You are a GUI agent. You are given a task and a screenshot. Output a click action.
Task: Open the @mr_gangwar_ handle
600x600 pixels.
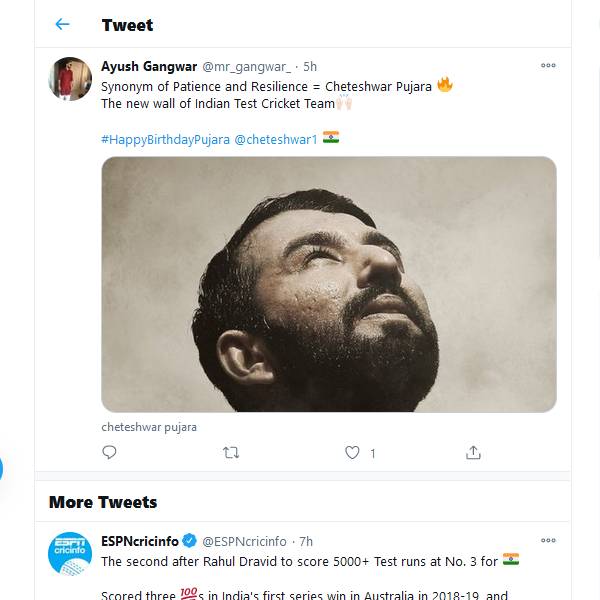pos(247,66)
